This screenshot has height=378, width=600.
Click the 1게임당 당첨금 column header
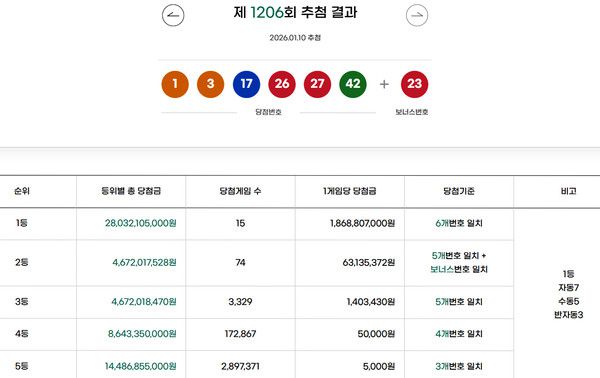tap(349, 191)
